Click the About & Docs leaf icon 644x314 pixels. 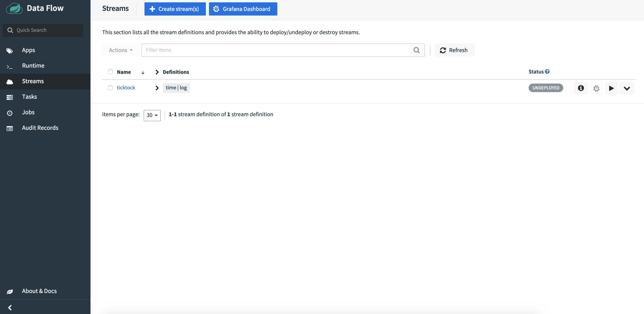pyautogui.click(x=10, y=291)
